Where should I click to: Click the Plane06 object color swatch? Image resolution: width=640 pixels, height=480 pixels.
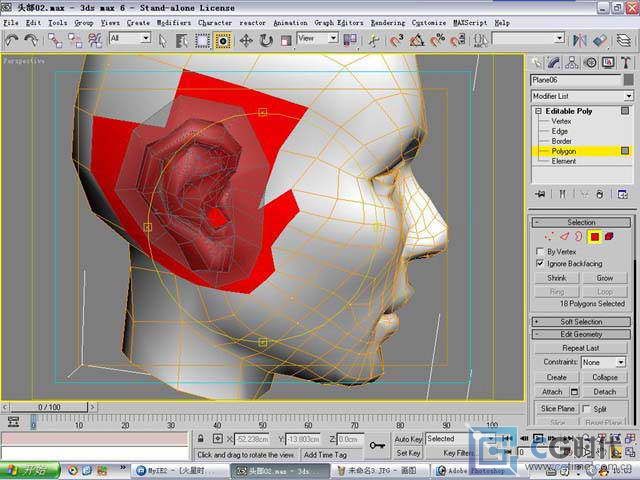pyautogui.click(x=629, y=80)
